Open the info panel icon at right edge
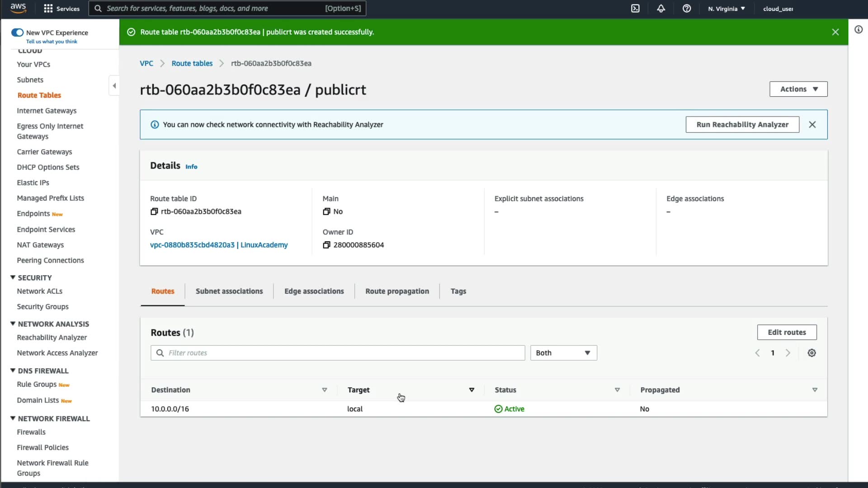868x488 pixels. [859, 30]
